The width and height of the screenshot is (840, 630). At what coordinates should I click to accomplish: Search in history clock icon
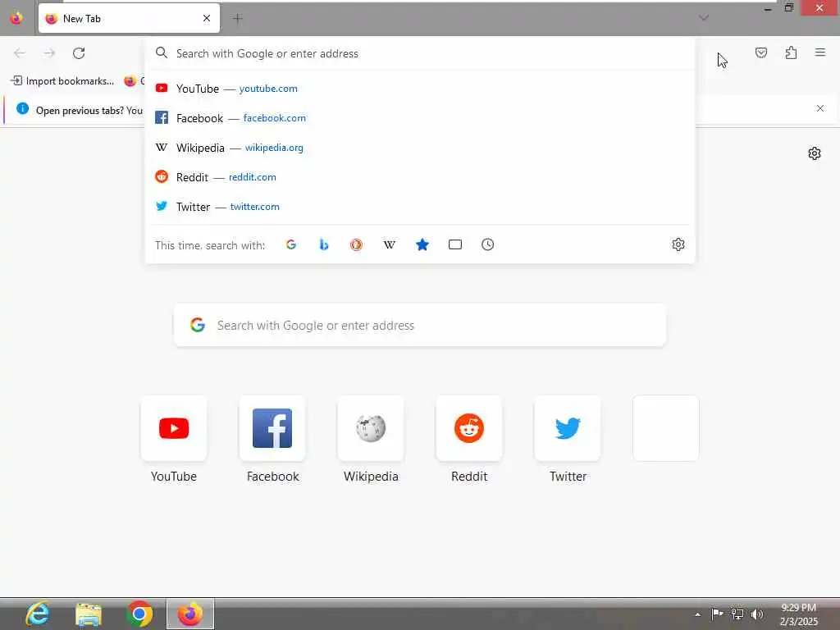(x=487, y=244)
